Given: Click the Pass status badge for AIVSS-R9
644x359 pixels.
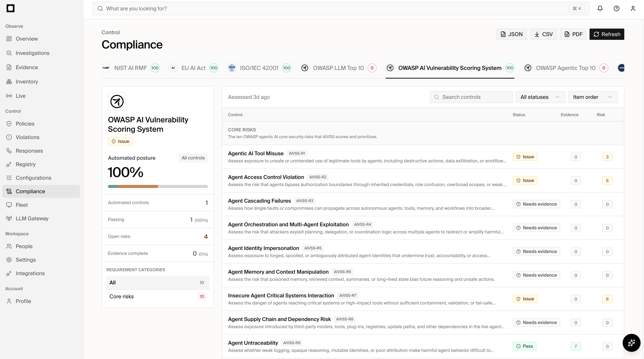Looking at the screenshot, I should tap(525, 346).
